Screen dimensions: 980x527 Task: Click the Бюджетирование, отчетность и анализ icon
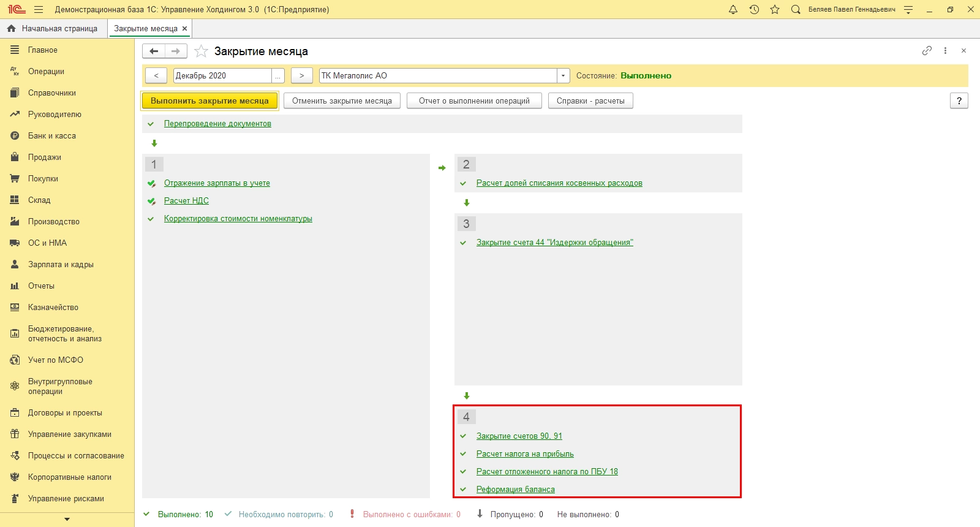tap(15, 334)
